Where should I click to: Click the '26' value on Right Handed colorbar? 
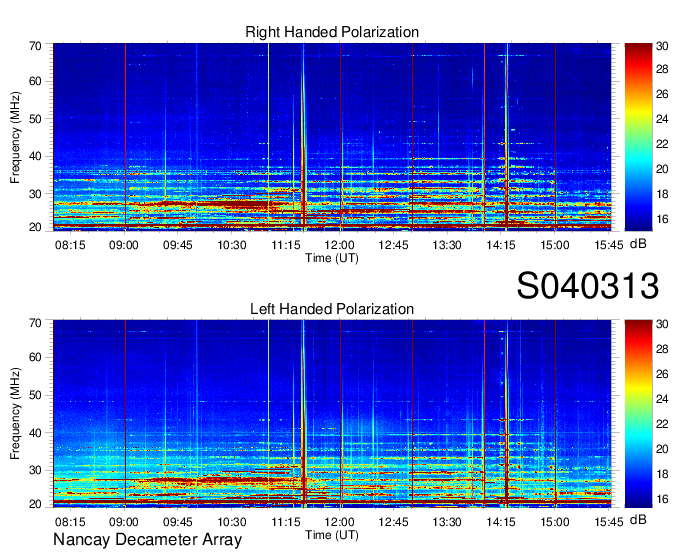(662, 94)
